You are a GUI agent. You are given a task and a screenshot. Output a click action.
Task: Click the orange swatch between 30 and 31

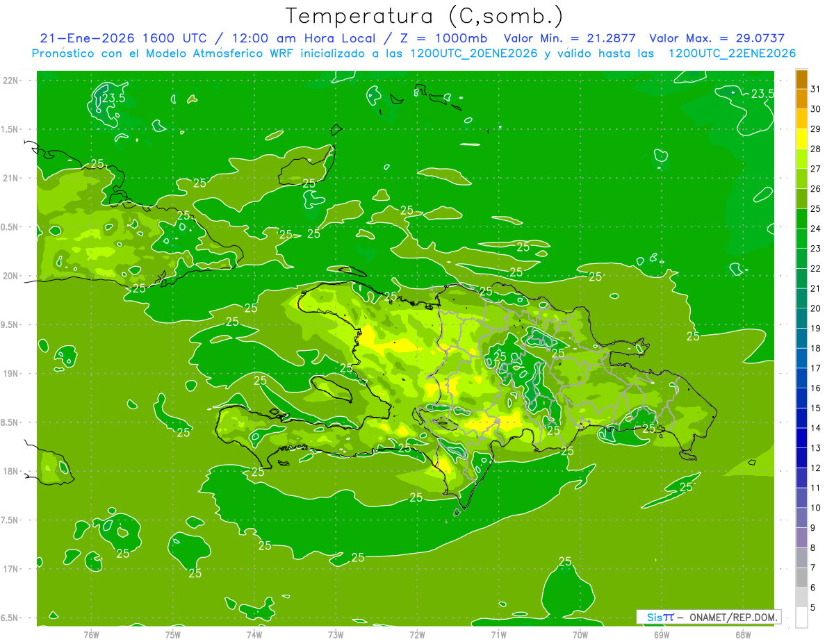[801, 99]
